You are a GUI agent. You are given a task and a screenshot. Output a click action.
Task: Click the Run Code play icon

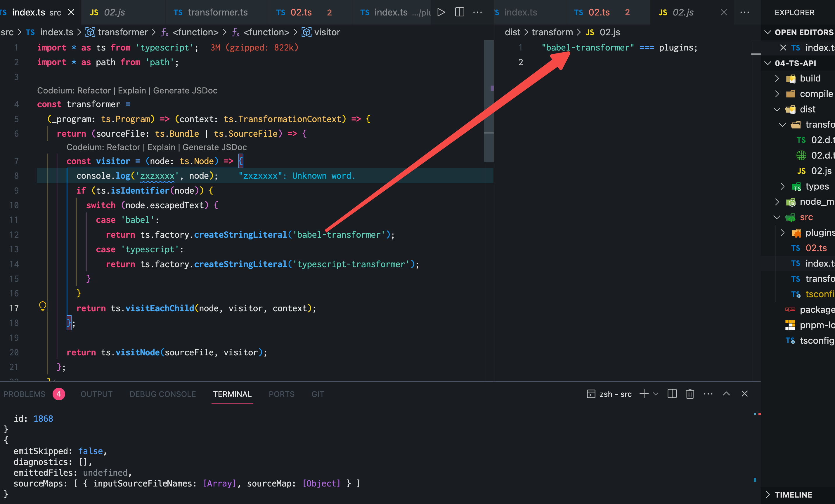[441, 13]
